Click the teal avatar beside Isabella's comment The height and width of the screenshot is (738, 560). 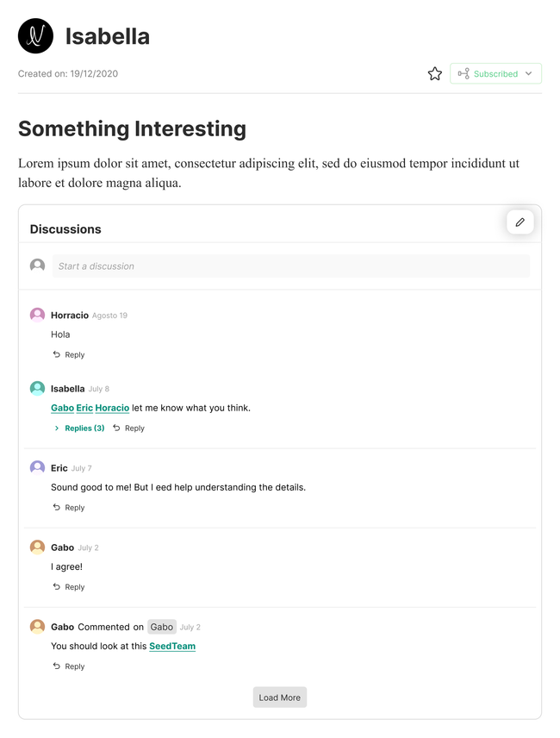pos(37,389)
